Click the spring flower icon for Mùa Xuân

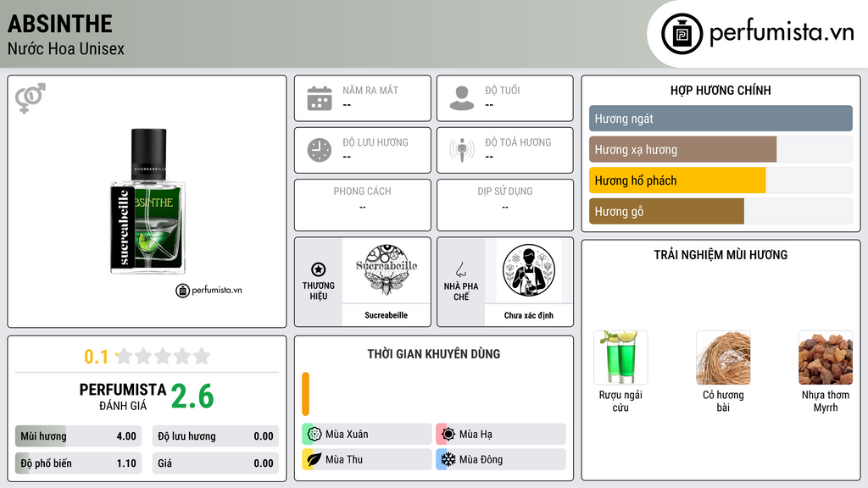[314, 435]
